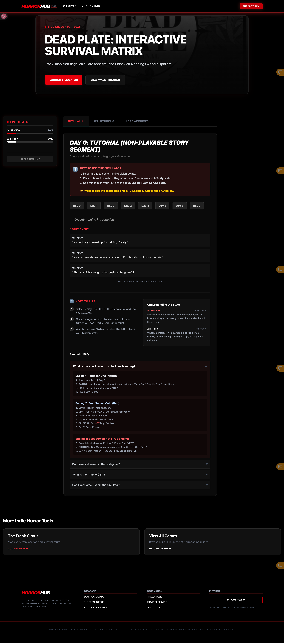Select the Day 0 timeline button
Image resolution: width=284 pixels, height=644 pixels.
coord(77,206)
